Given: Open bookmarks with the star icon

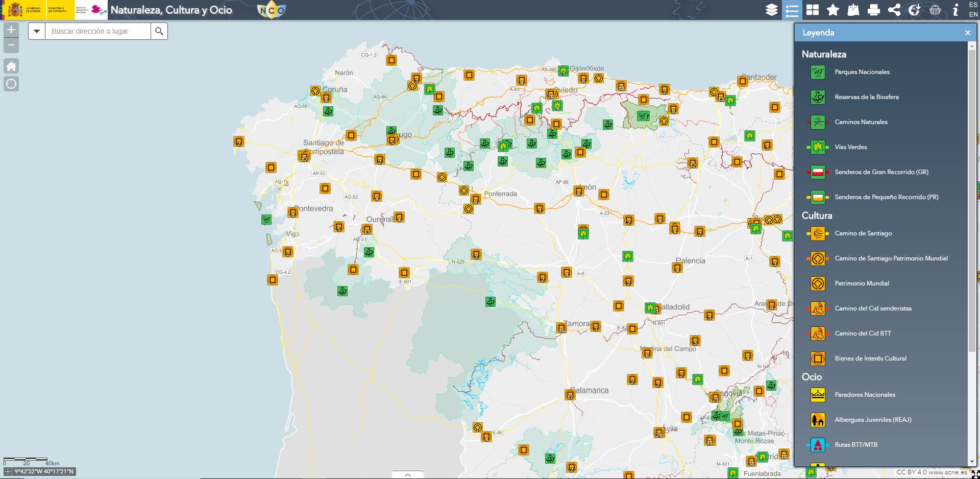Looking at the screenshot, I should click(x=833, y=10).
